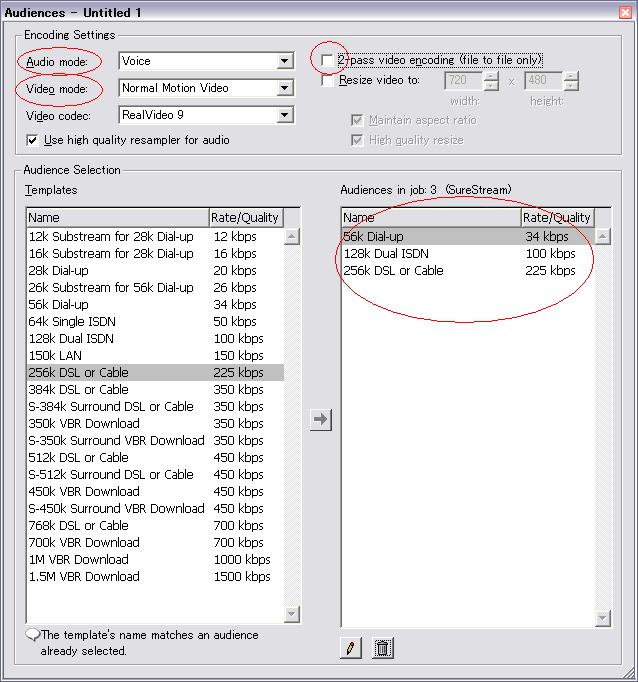Select 26k Substream for 56k Dial-up template

click(x=155, y=288)
